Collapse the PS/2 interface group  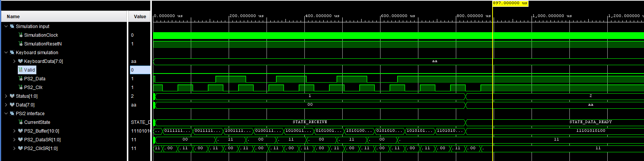pyautogui.click(x=6, y=114)
